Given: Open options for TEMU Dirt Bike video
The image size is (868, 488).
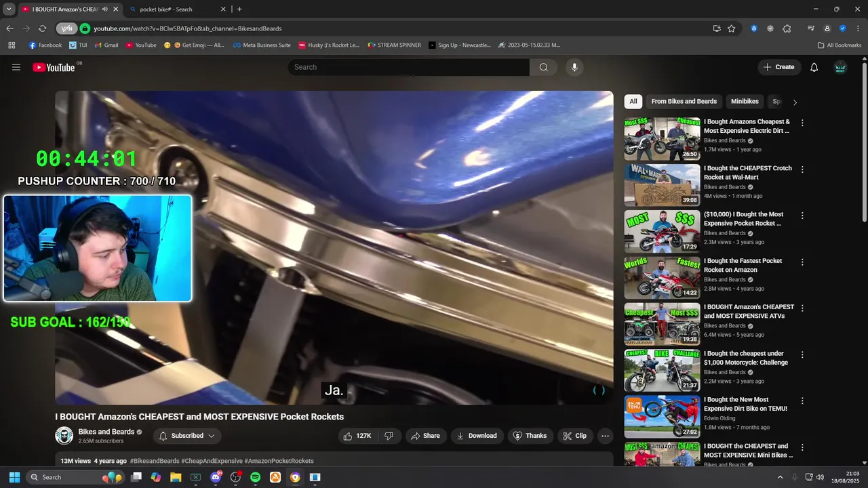Looking at the screenshot, I should [802, 401].
